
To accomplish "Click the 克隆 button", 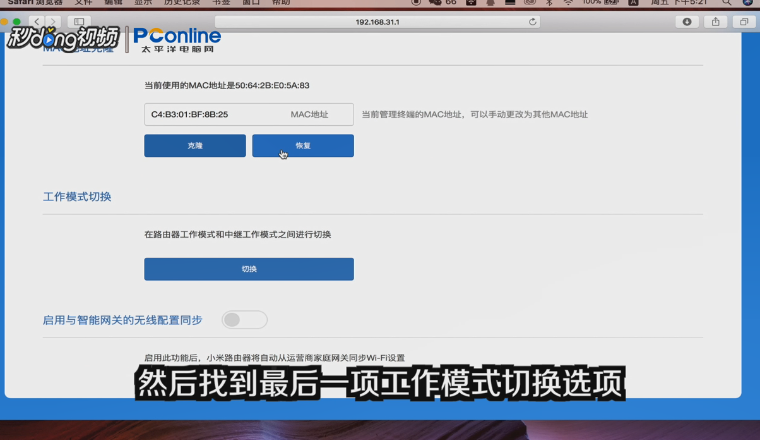I will 195,145.
